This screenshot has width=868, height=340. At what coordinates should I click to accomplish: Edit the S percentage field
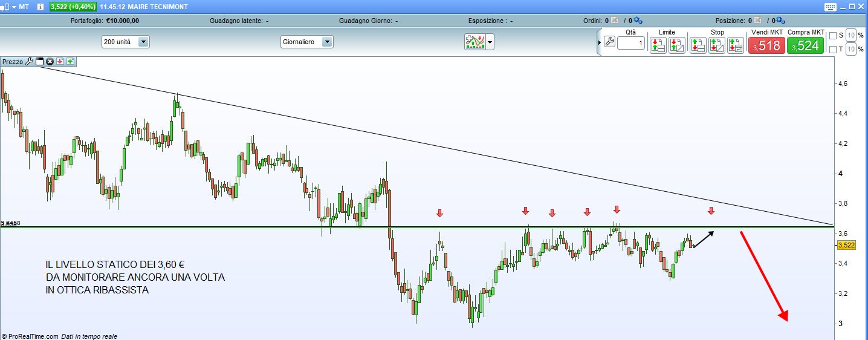click(851, 35)
